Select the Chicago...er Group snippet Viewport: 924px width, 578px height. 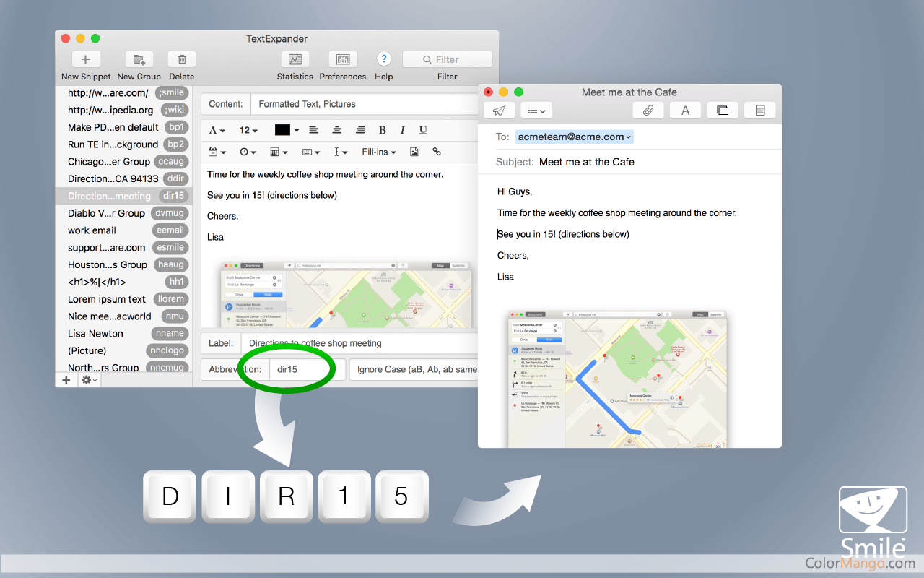point(123,162)
